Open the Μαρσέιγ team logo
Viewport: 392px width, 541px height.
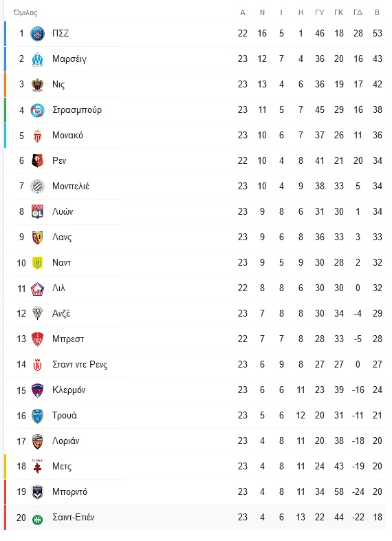(37, 59)
